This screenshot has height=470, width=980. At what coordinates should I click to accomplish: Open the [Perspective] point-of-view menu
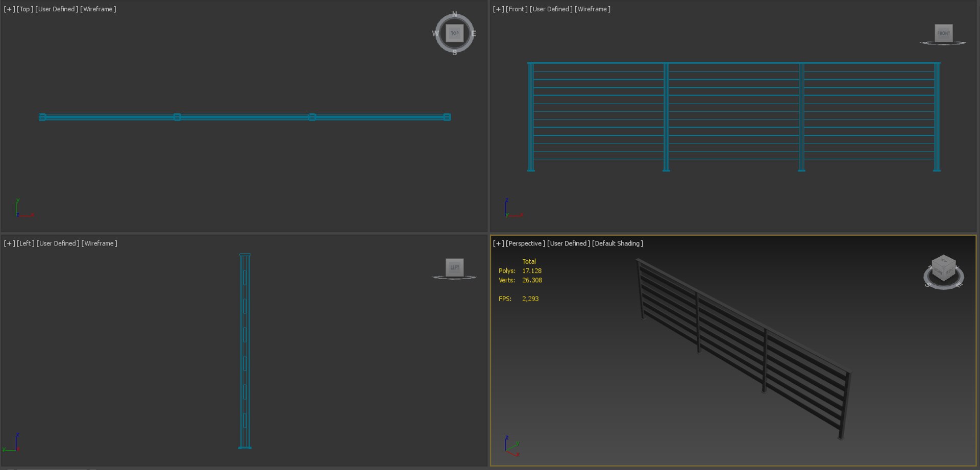pyautogui.click(x=525, y=243)
